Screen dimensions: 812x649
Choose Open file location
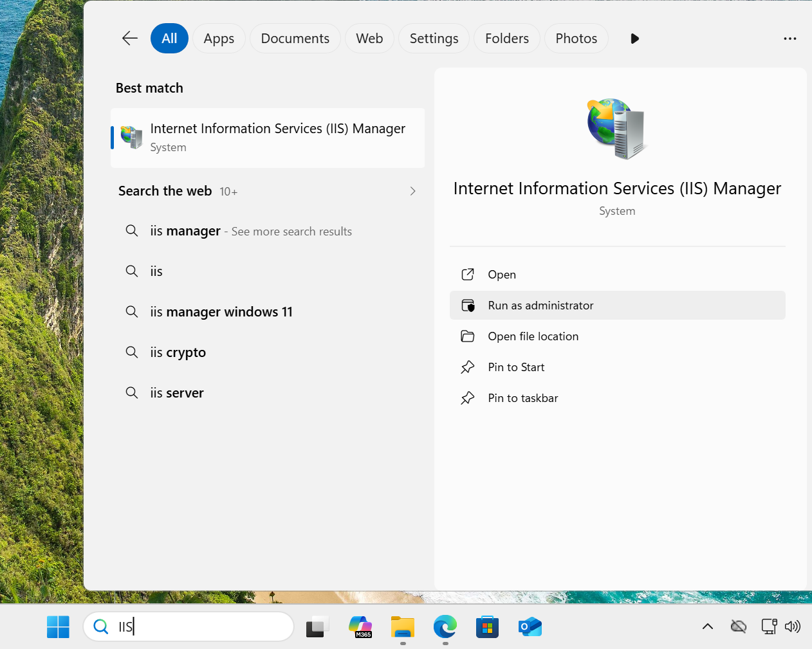(618, 336)
